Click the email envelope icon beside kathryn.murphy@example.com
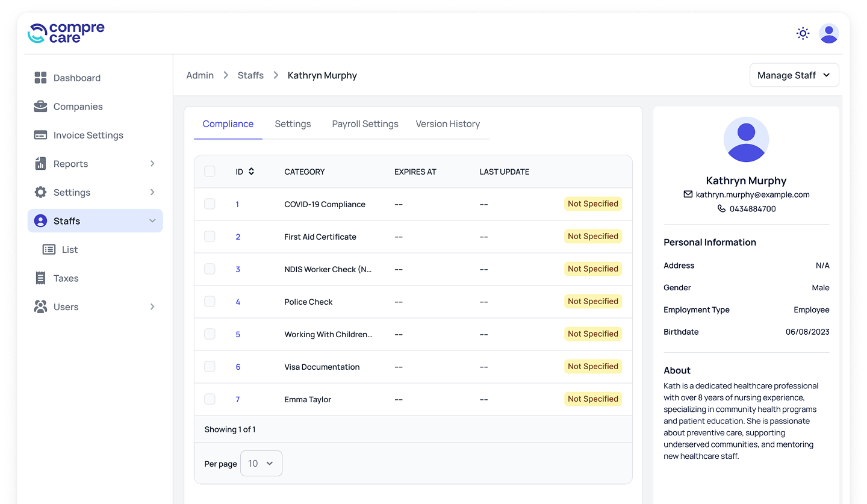The height and width of the screenshot is (504, 867). 688,194
